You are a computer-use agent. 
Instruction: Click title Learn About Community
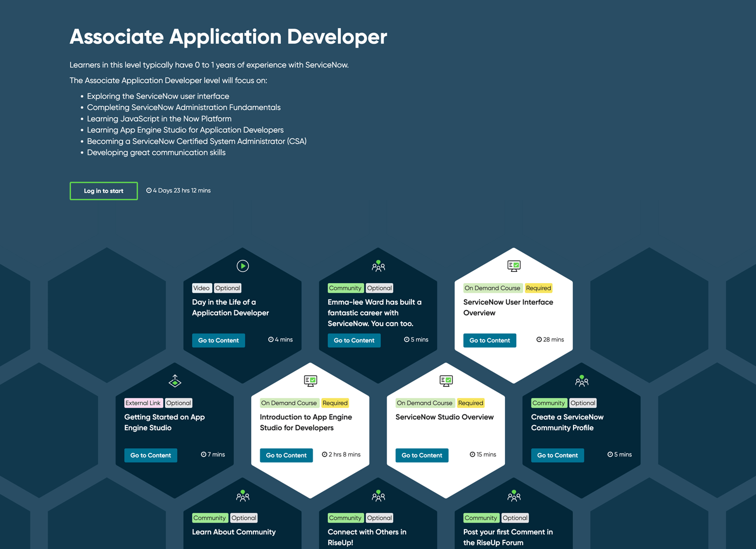234,532
